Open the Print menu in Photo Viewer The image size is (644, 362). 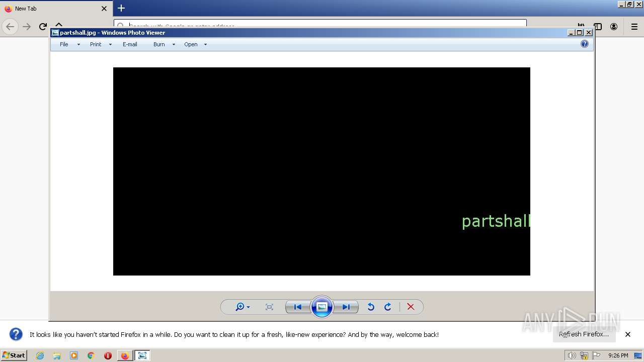click(x=96, y=44)
